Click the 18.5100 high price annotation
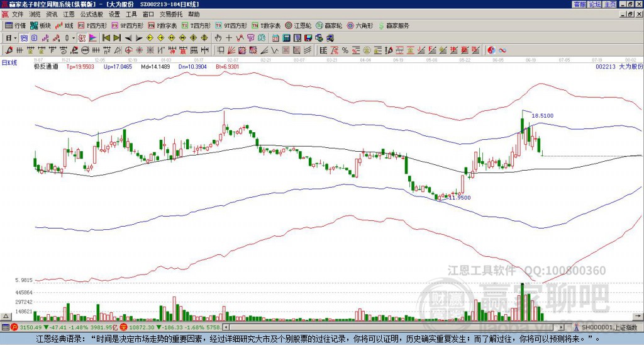The height and width of the screenshot is (345, 644). 543,116
